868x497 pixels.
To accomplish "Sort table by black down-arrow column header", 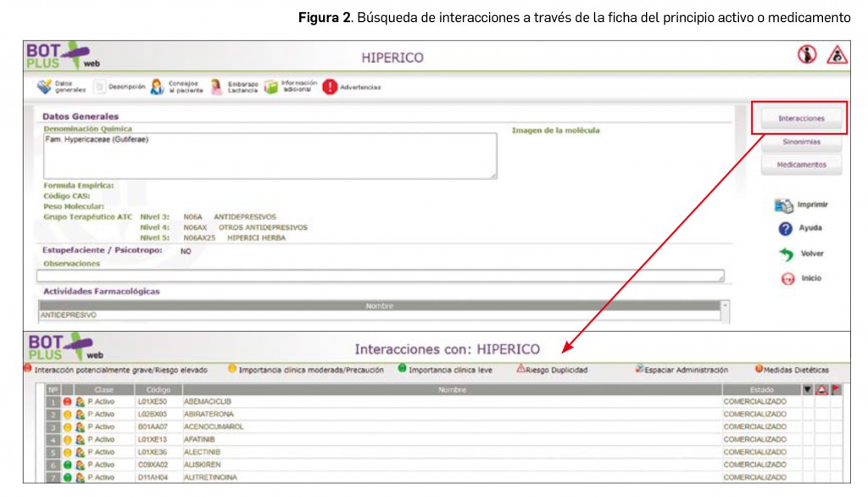I will [808, 389].
